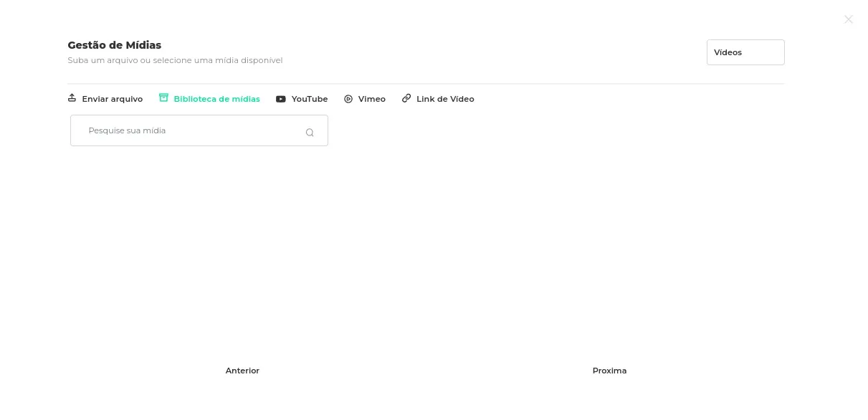This screenshot has width=868, height=420.
Task: Select the Biblioteca de mídias tab
Action: click(209, 99)
